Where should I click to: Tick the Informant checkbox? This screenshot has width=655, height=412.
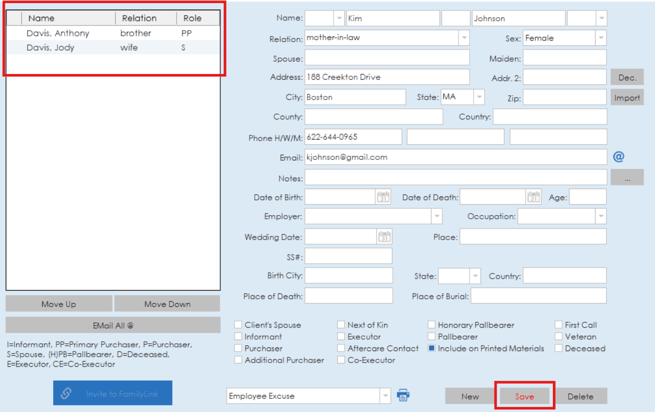click(238, 337)
